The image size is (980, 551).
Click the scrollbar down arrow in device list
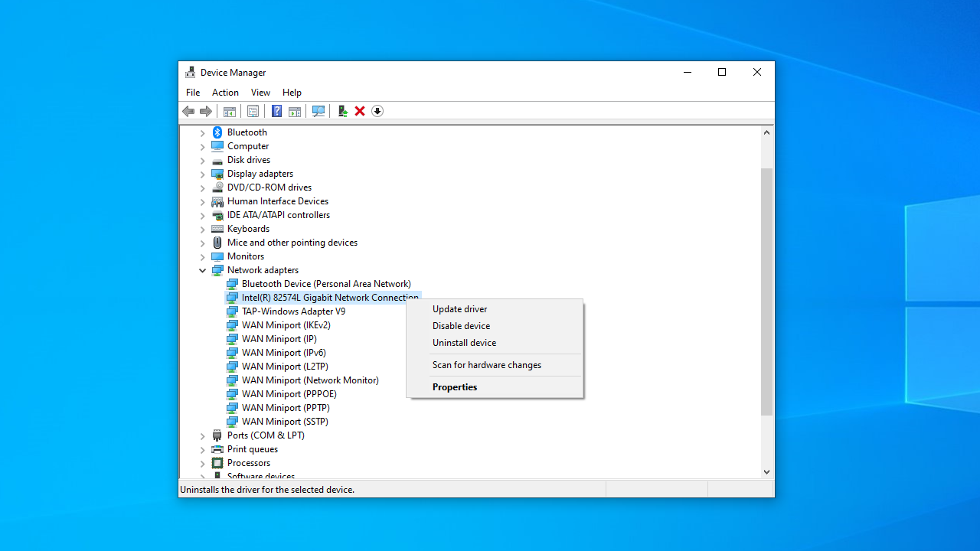[766, 472]
